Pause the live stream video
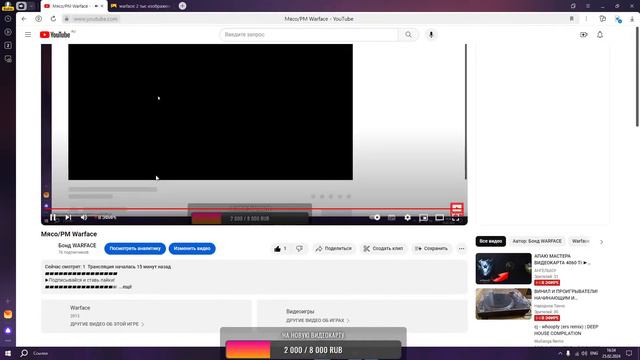The image size is (640, 360). pyautogui.click(x=53, y=218)
